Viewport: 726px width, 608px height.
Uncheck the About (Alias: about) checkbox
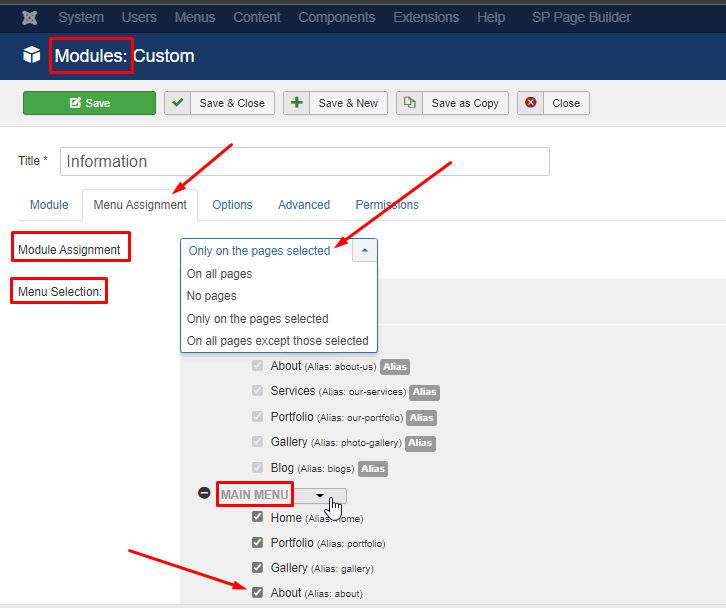tap(257, 592)
